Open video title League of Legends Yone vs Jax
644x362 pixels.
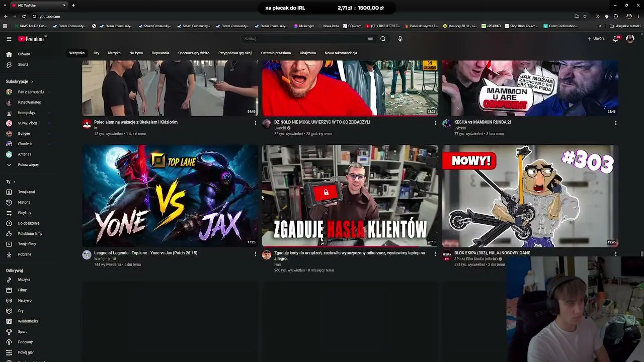click(145, 253)
